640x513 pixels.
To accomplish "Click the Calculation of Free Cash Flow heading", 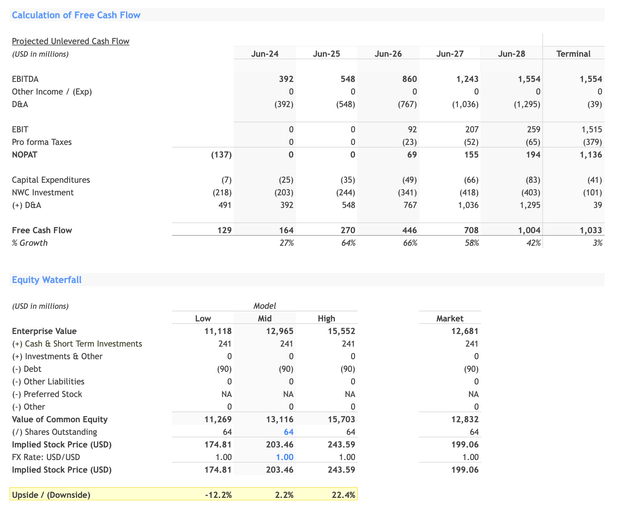I will pyautogui.click(x=76, y=15).
